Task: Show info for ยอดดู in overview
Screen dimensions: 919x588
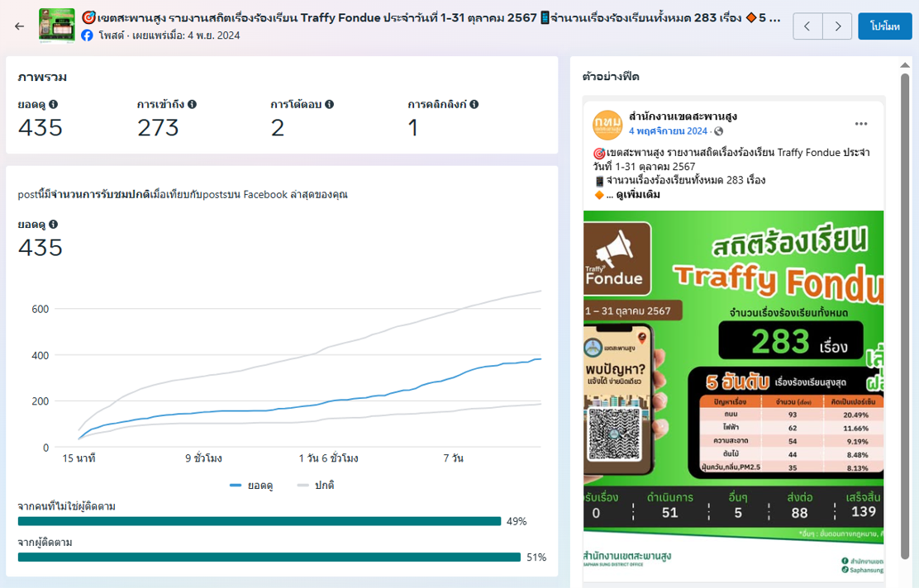Action: click(54, 104)
